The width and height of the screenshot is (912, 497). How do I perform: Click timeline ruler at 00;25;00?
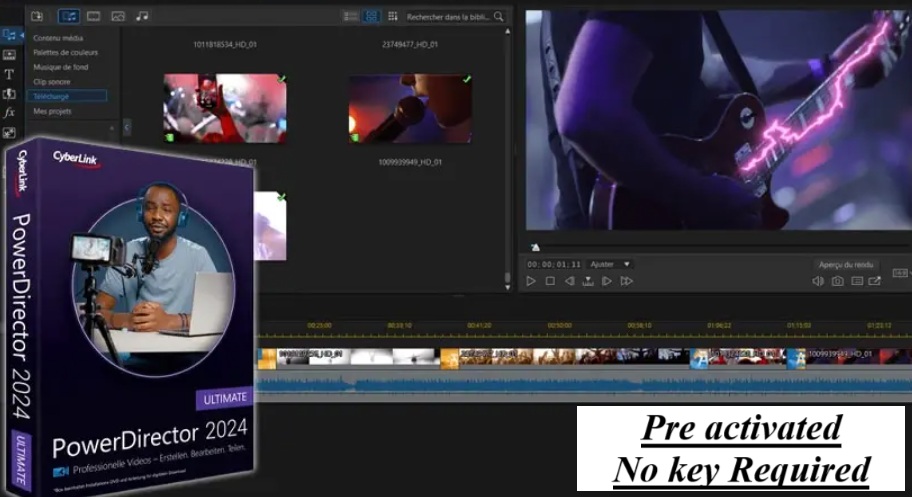click(319, 326)
